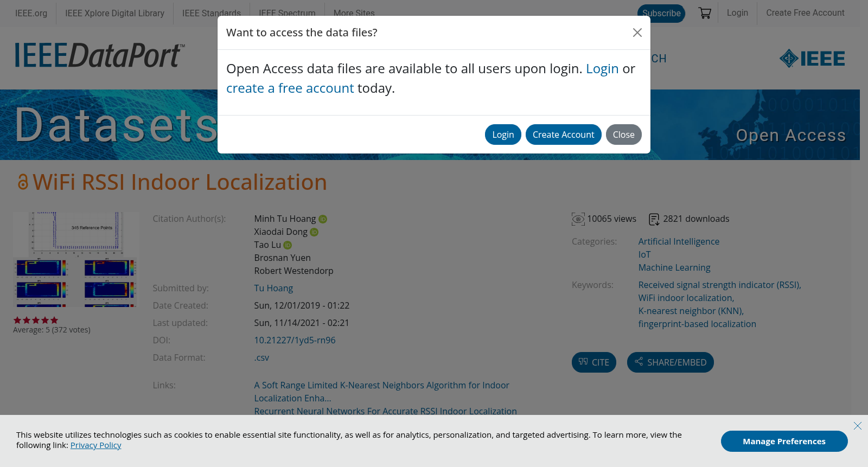The image size is (868, 467).
Task: Click the Login link in dialog text
Action: point(602,69)
